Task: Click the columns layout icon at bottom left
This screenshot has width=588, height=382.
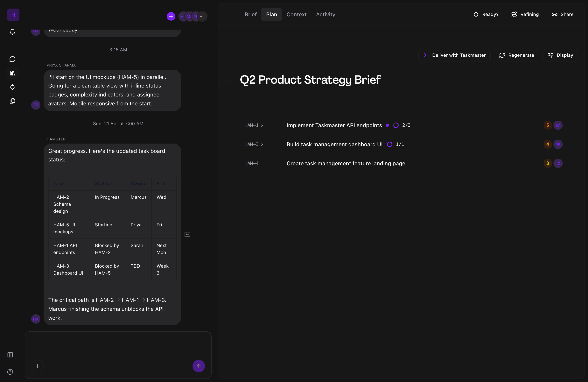Action: [10, 355]
